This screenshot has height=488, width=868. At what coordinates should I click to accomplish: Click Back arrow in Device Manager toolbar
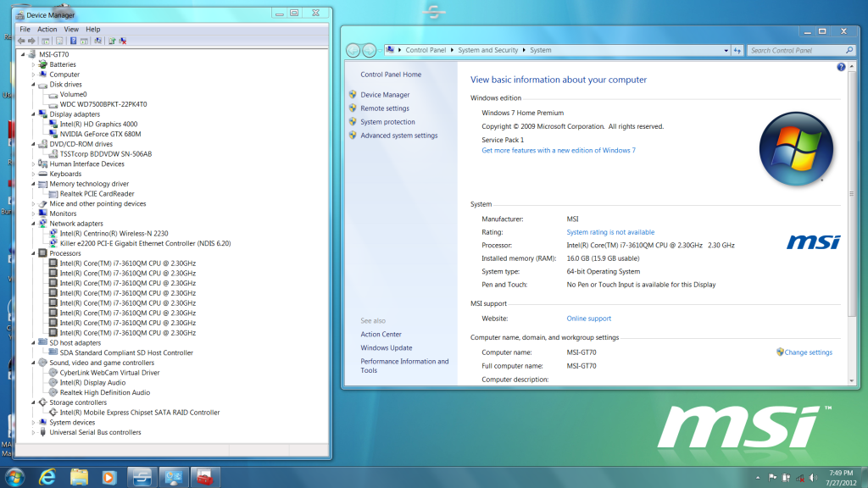pos(21,41)
